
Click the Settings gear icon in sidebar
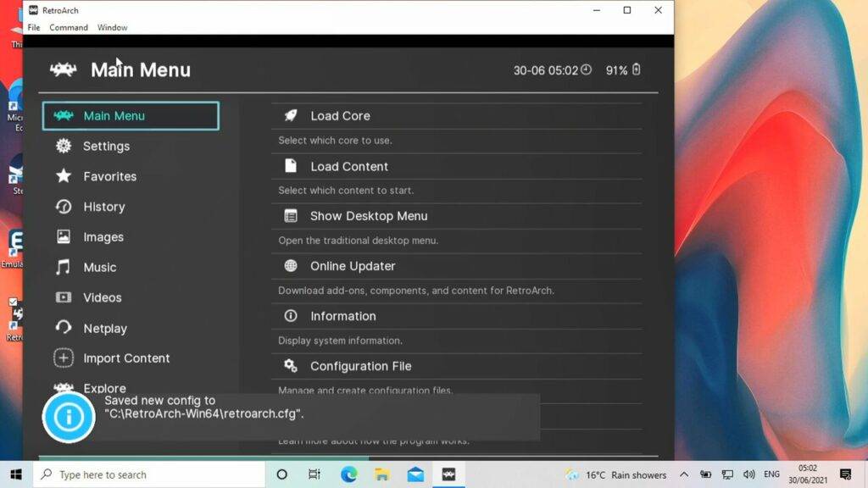[x=63, y=146]
